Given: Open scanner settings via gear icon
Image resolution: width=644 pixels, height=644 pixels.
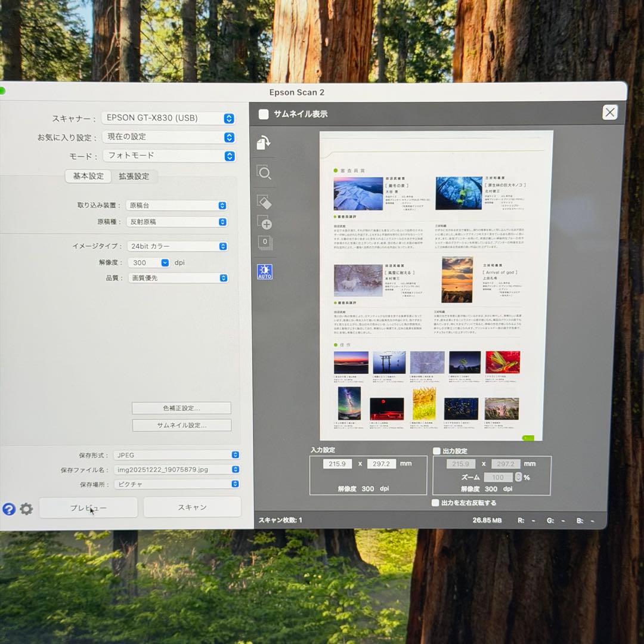Looking at the screenshot, I should (26, 509).
